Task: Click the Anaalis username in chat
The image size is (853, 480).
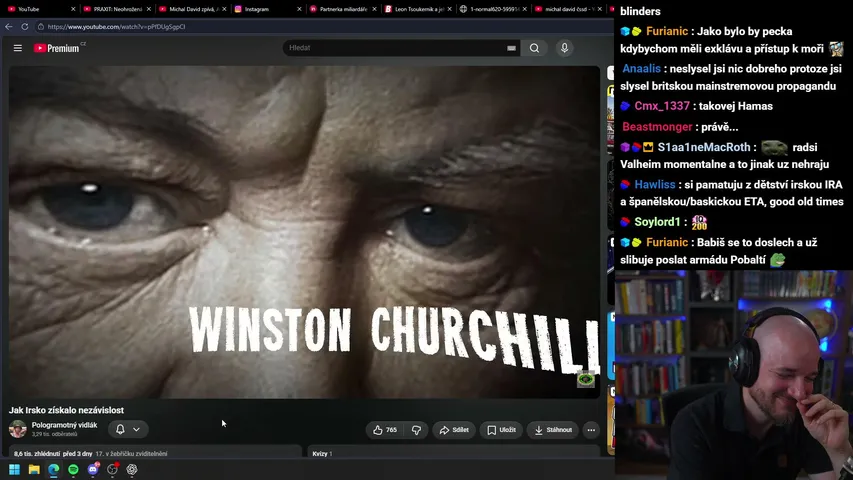Action: coord(641,69)
